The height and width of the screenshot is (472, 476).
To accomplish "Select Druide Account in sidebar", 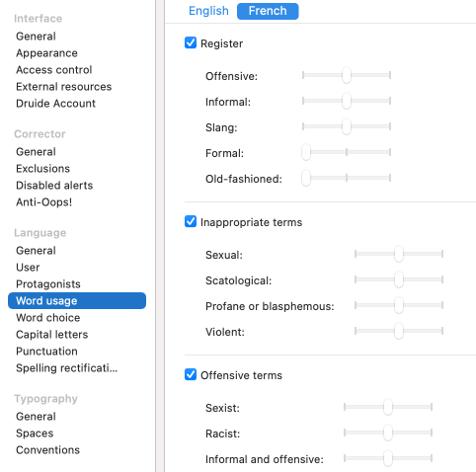I will (x=55, y=104).
